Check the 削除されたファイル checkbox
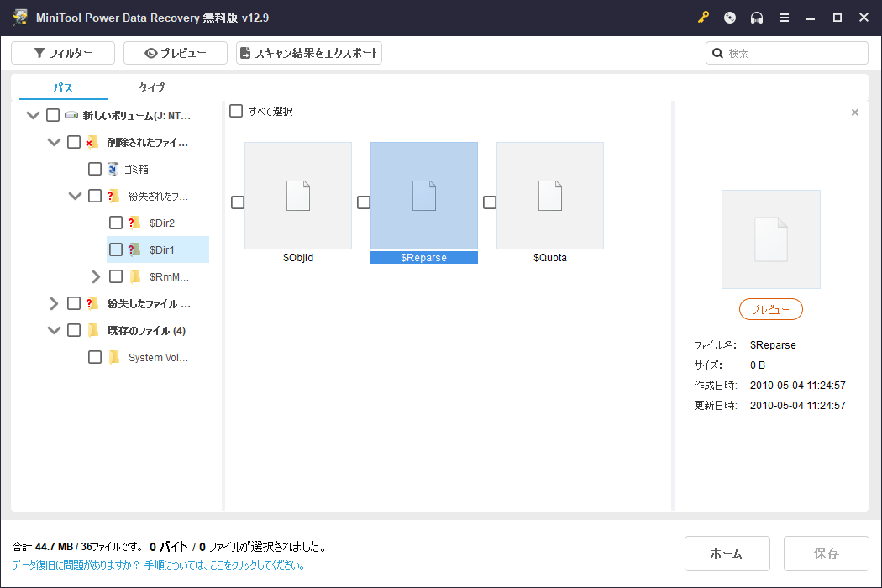 point(74,142)
